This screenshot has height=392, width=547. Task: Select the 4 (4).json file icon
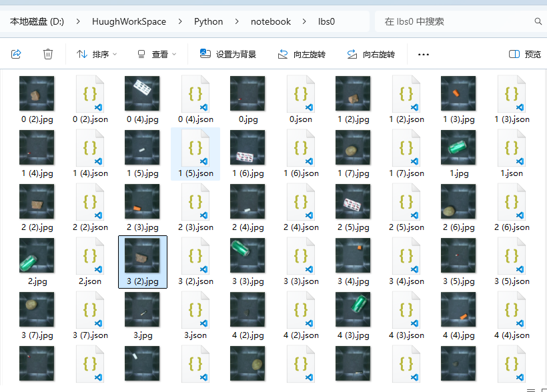click(512, 310)
